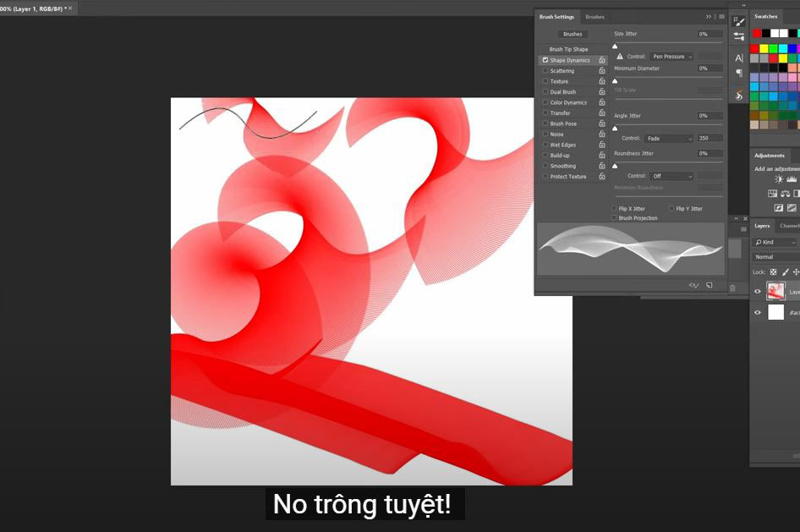
Task: Toggle lock icon next to Brush Pose
Action: 602,123
